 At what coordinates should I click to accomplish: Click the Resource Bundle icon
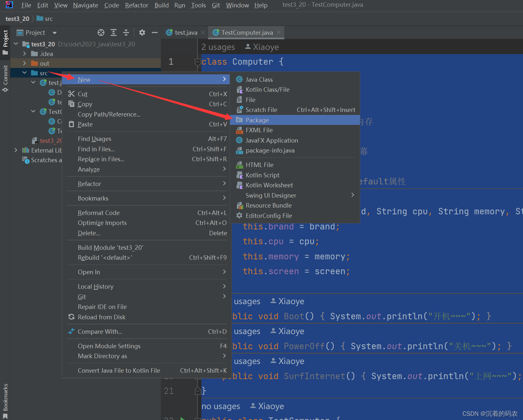click(239, 205)
